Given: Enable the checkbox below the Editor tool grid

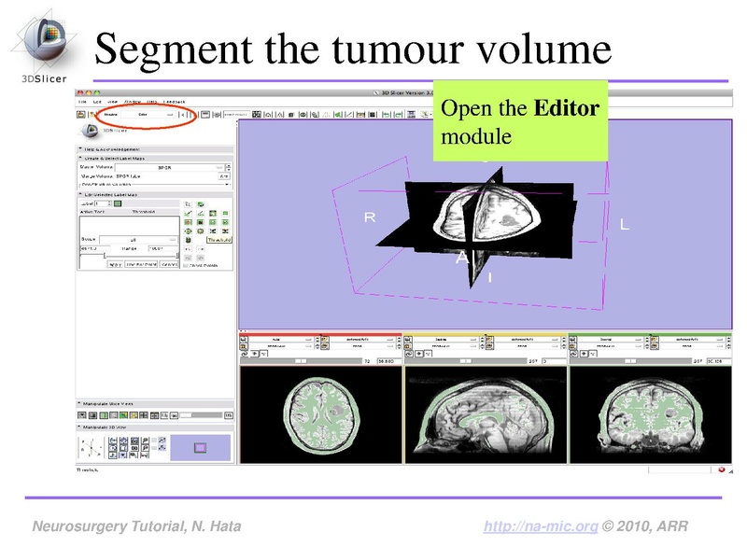Looking at the screenshot, I should (x=186, y=265).
